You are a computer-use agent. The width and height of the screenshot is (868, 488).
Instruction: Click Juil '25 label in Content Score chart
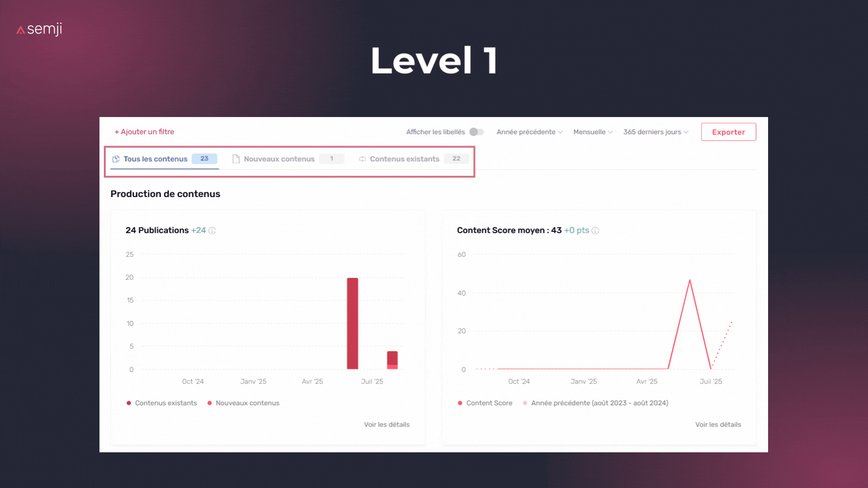711,381
